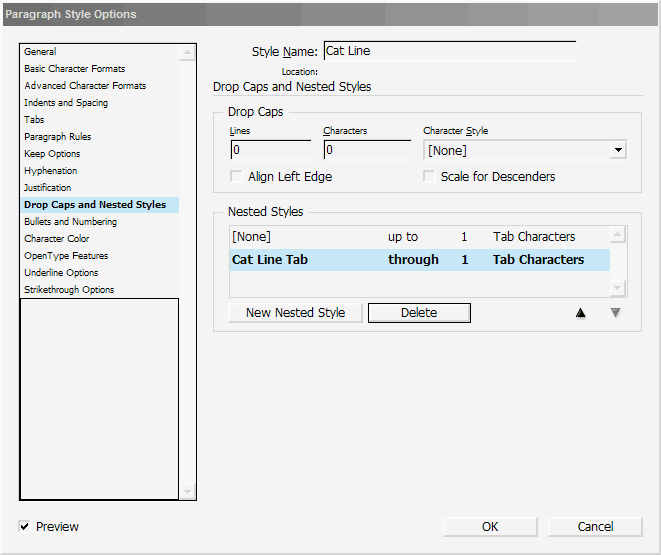Image resolution: width=661 pixels, height=555 pixels.
Task: Click in the Style Name field
Action: pyautogui.click(x=450, y=51)
